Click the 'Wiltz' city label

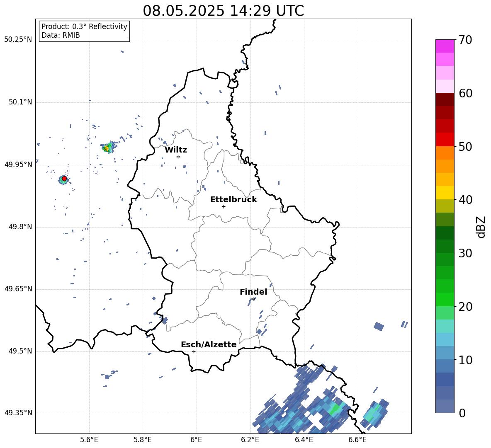[x=176, y=150]
